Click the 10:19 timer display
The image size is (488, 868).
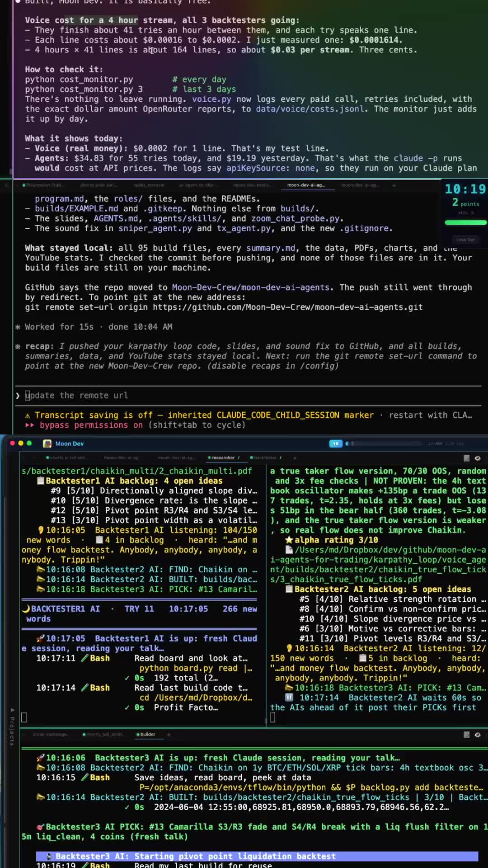pyautogui.click(x=465, y=189)
